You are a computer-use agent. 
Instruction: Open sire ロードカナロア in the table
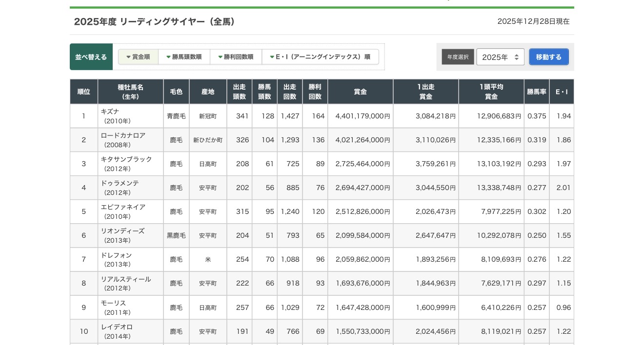(123, 135)
